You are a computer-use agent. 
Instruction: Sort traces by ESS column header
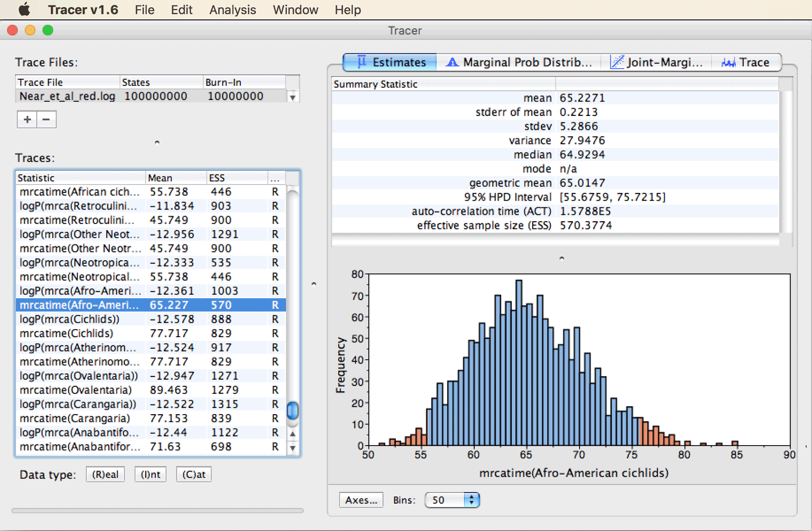point(237,178)
